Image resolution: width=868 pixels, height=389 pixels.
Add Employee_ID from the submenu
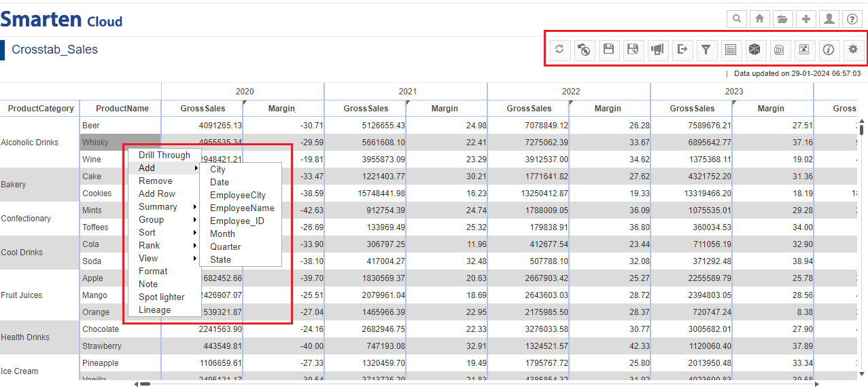tap(241, 221)
